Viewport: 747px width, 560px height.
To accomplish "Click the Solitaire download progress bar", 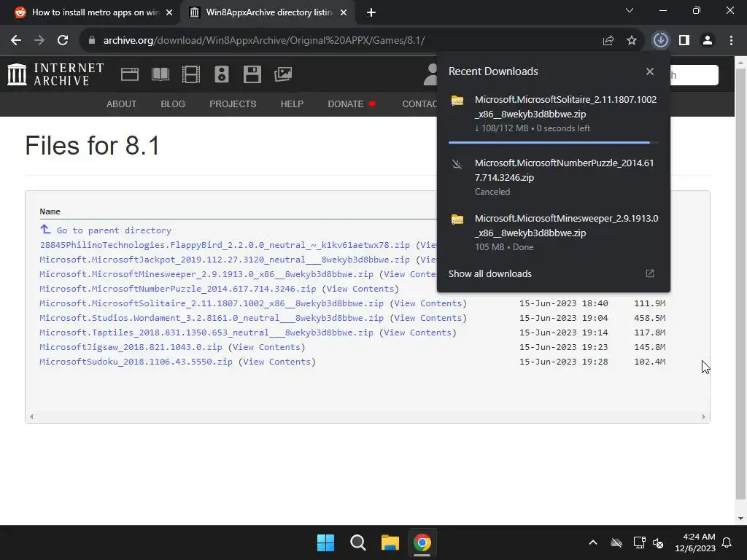I will point(553,142).
